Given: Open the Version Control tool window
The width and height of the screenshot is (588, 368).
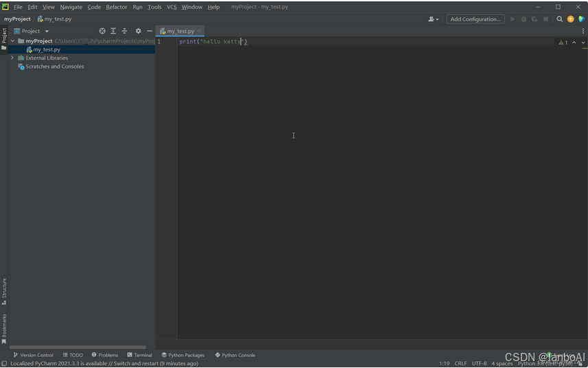Looking at the screenshot, I should coord(33,355).
